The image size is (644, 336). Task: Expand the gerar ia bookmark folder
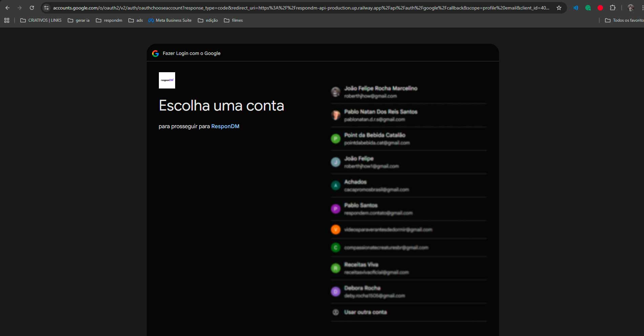[x=79, y=20]
